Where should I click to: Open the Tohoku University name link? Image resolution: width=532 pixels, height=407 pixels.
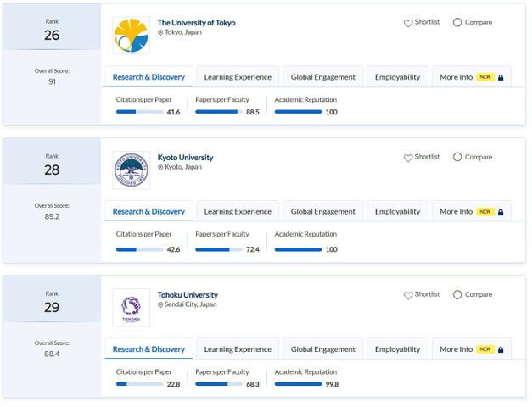(188, 295)
